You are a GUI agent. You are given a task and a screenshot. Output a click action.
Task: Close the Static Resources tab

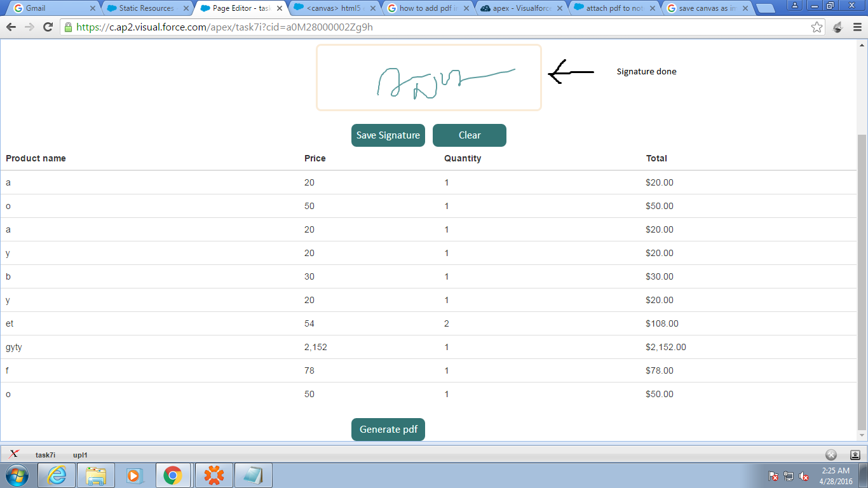tap(186, 8)
